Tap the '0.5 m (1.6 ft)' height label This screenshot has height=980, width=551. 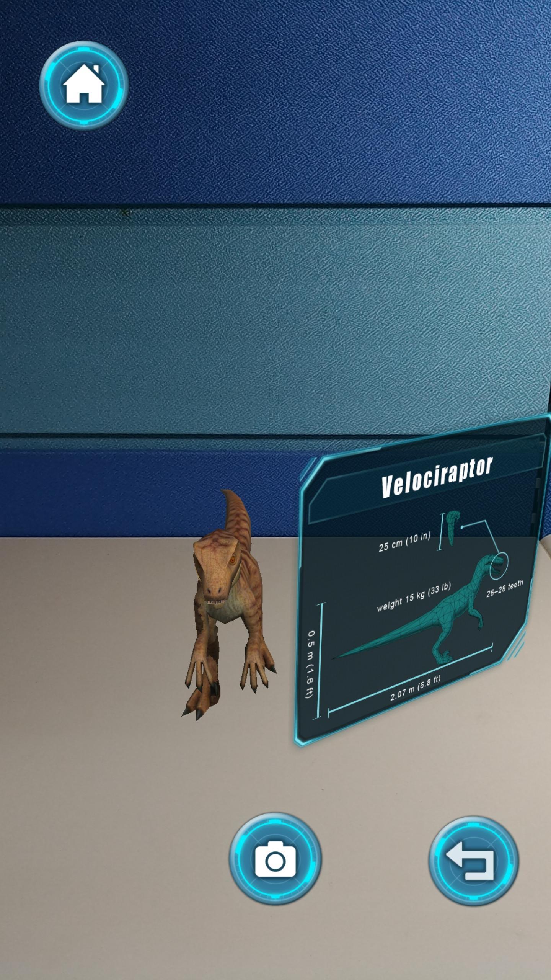tap(311, 664)
